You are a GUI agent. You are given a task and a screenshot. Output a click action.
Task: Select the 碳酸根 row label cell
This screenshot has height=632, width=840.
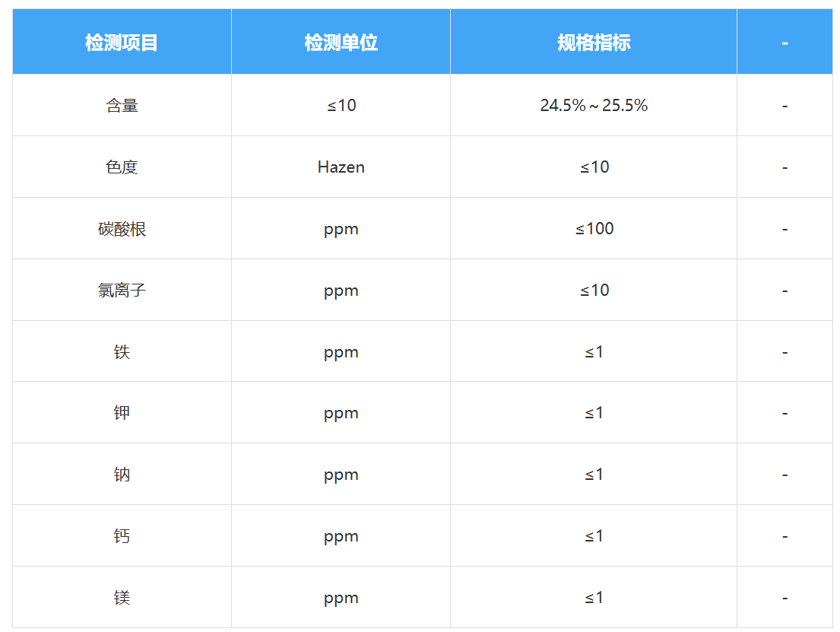(x=122, y=229)
